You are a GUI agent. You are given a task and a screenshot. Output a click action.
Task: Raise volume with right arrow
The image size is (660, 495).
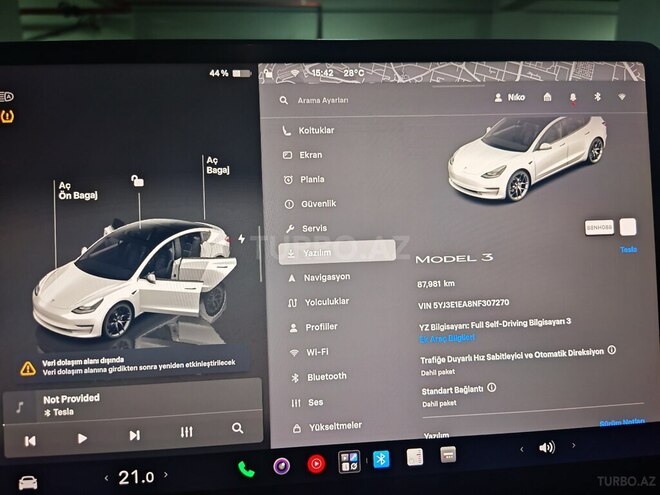click(573, 445)
